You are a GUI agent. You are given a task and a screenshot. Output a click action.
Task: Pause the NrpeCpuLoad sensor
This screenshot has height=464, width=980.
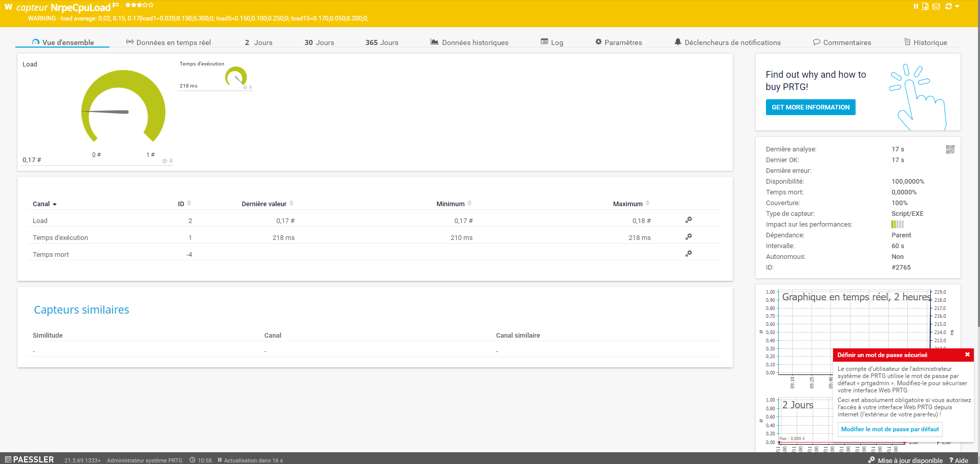(x=916, y=6)
